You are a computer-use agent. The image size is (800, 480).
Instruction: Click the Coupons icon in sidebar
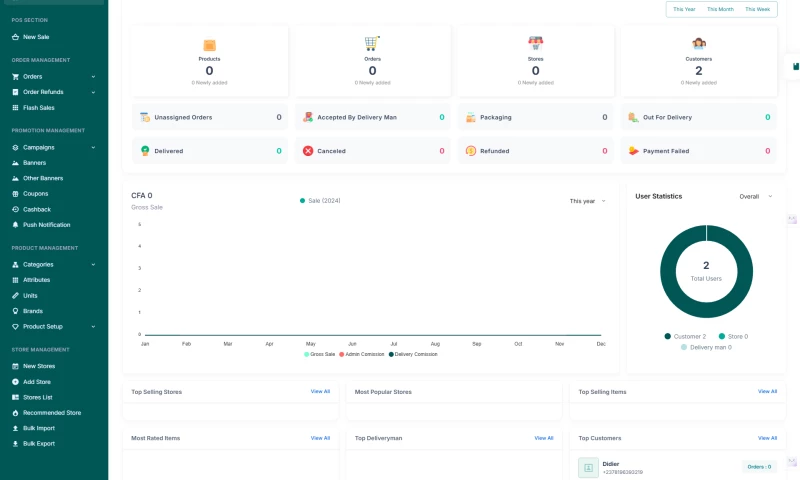[15, 193]
